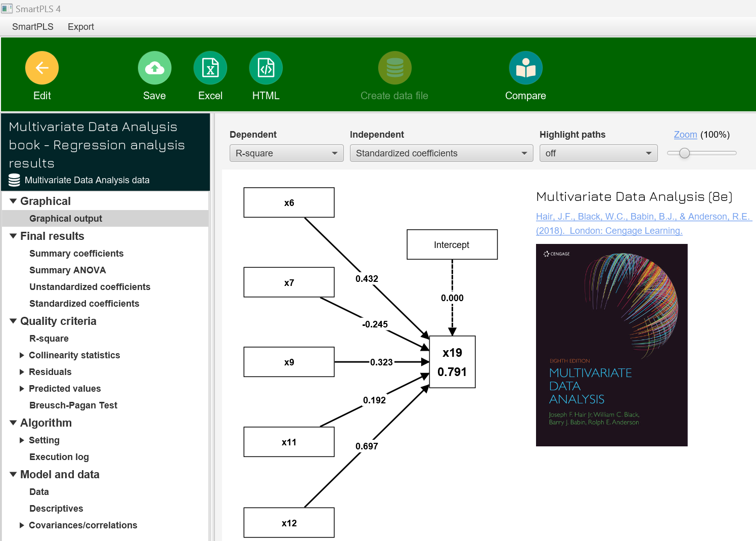Click the zoom slider handle
The image size is (756, 541).
[684, 153]
